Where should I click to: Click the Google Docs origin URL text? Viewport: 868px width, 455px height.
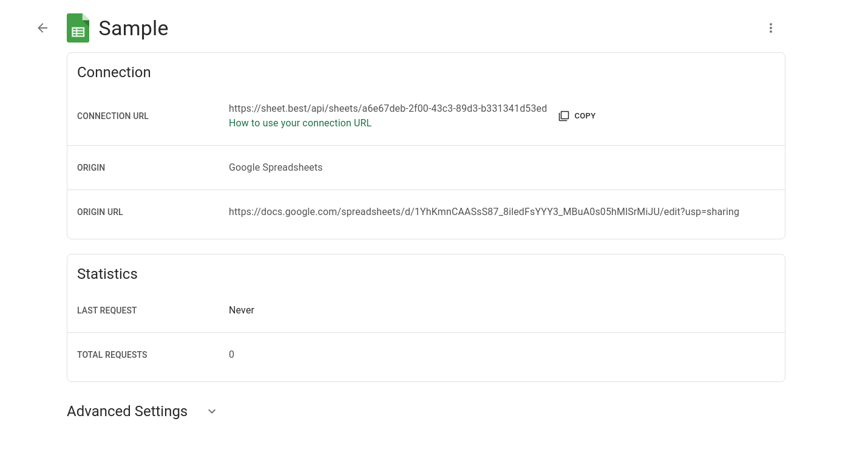coord(483,212)
